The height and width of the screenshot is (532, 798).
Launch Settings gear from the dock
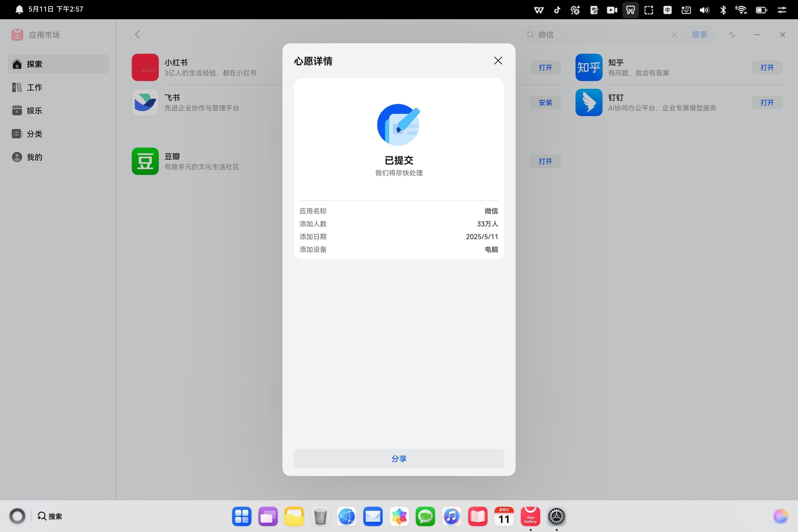coord(556,516)
